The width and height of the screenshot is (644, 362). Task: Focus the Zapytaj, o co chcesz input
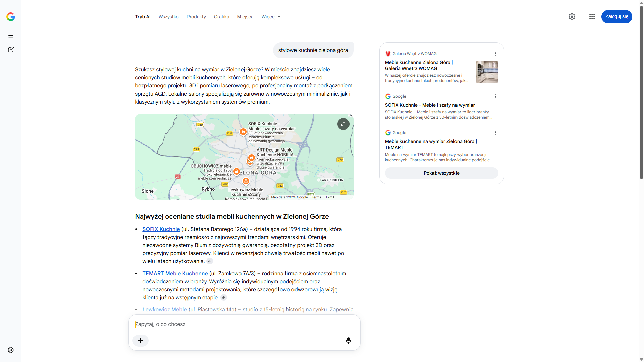point(244,324)
